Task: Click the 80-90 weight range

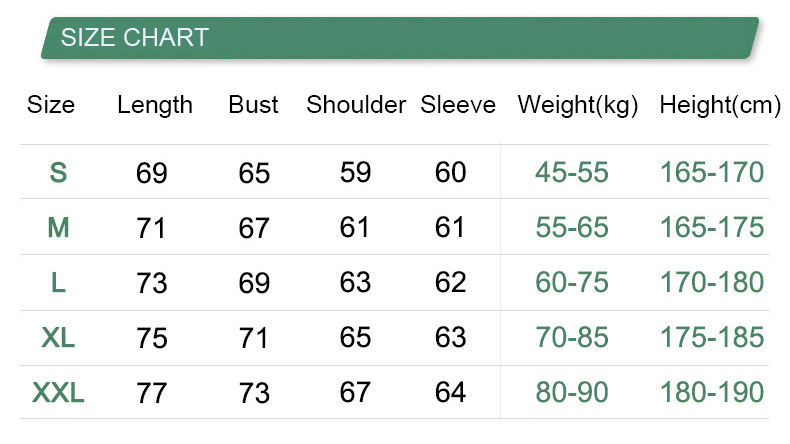Action: pyautogui.click(x=572, y=393)
